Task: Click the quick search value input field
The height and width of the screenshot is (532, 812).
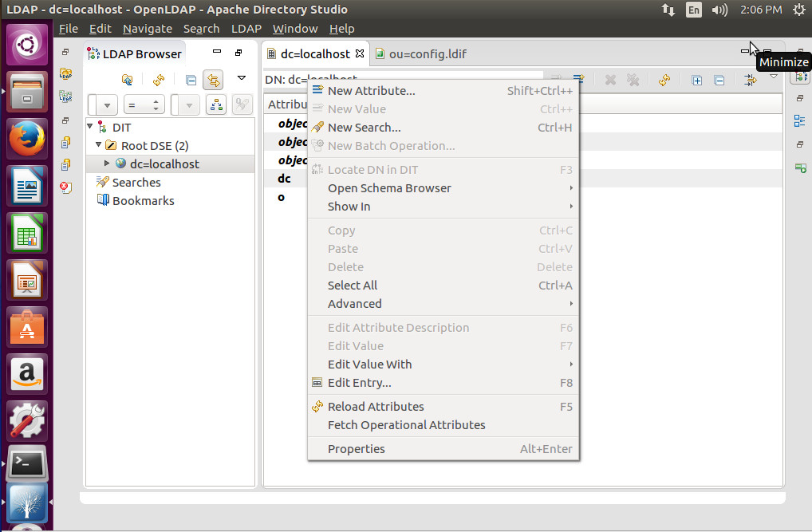Action: tap(175, 104)
